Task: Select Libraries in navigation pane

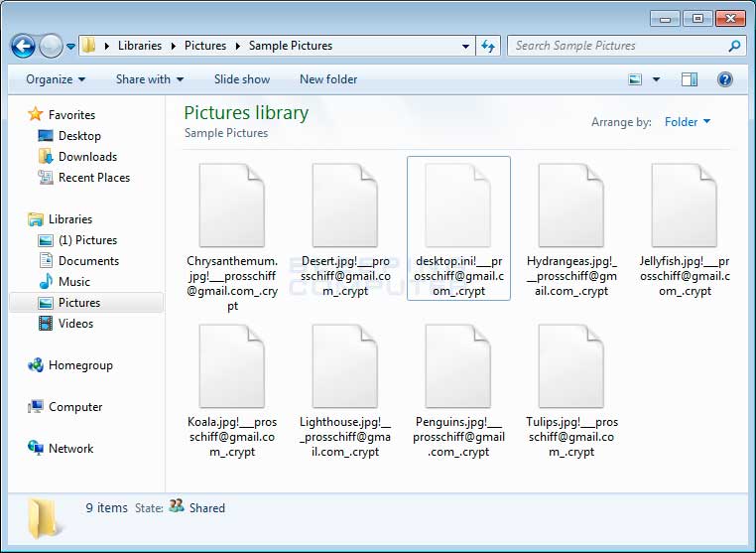Action: click(70, 219)
